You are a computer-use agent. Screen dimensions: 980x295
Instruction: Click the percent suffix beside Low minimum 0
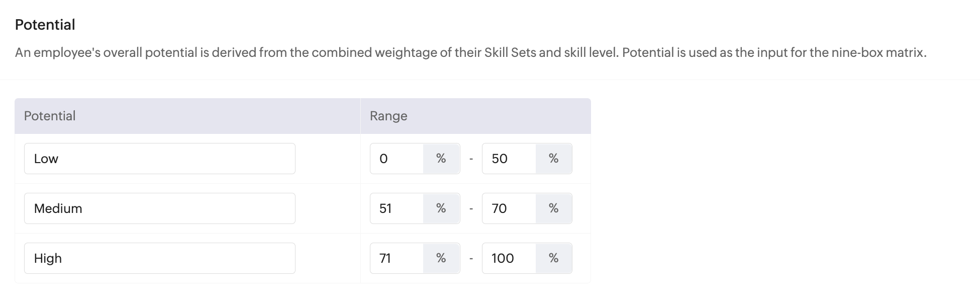pyautogui.click(x=441, y=159)
